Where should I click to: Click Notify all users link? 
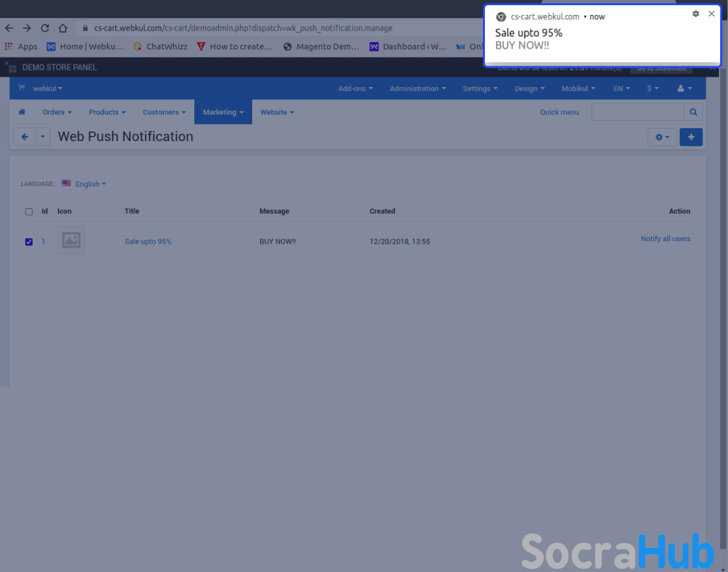[665, 239]
